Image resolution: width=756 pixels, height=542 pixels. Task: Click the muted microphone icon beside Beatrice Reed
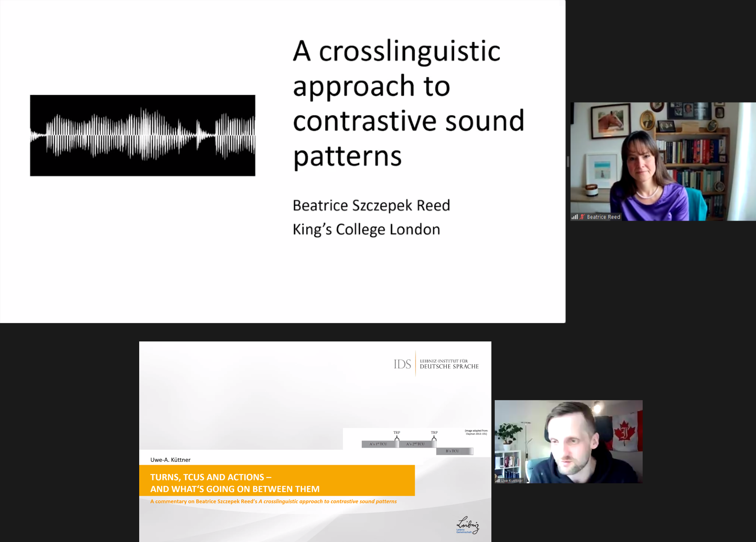click(582, 217)
